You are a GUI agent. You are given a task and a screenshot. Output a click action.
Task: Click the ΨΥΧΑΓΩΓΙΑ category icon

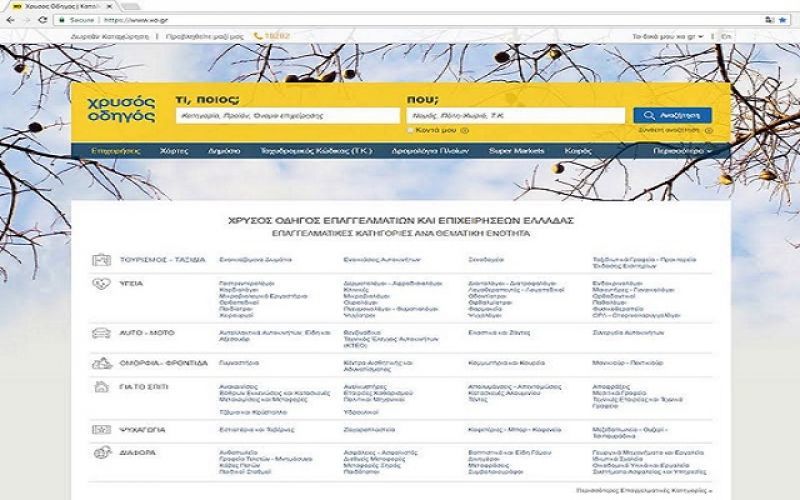[x=101, y=430]
